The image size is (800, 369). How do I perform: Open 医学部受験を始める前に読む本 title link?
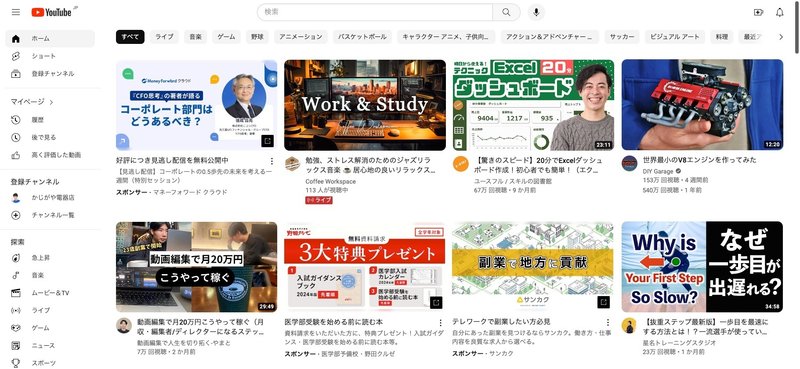coord(334,322)
